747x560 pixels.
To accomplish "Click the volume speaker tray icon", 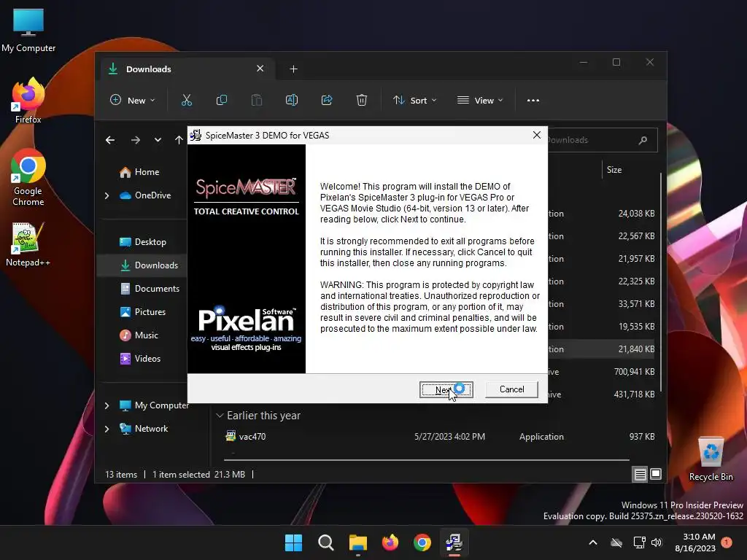I will pos(657,542).
